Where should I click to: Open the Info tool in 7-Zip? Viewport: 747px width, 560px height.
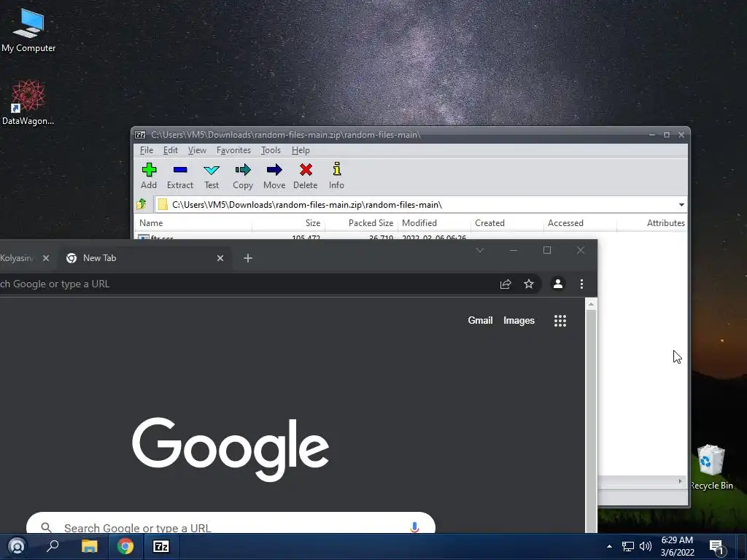(336, 176)
